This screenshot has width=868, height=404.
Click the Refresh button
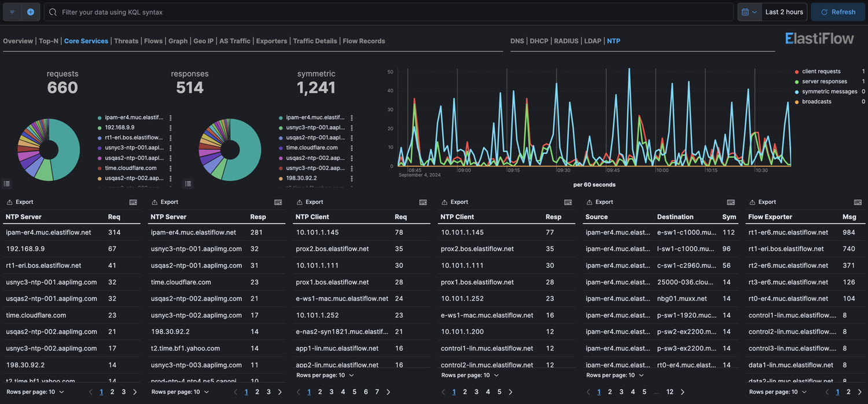click(837, 12)
